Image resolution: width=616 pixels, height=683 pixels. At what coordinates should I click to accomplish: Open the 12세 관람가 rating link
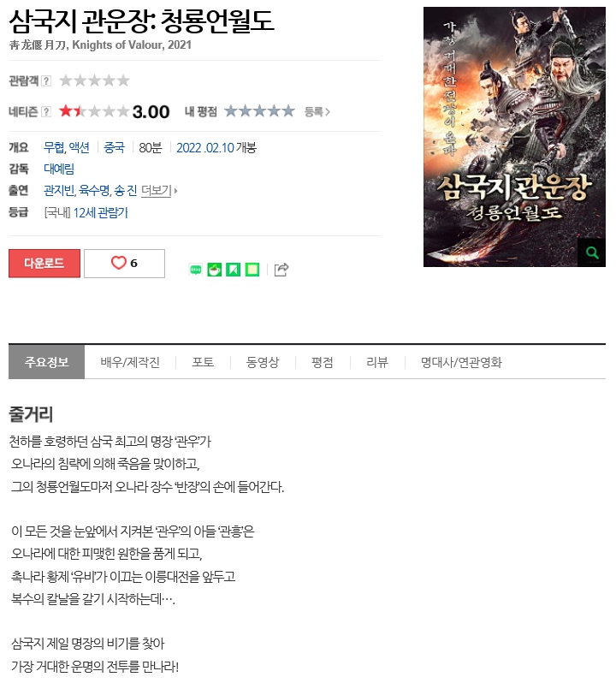coord(101,213)
